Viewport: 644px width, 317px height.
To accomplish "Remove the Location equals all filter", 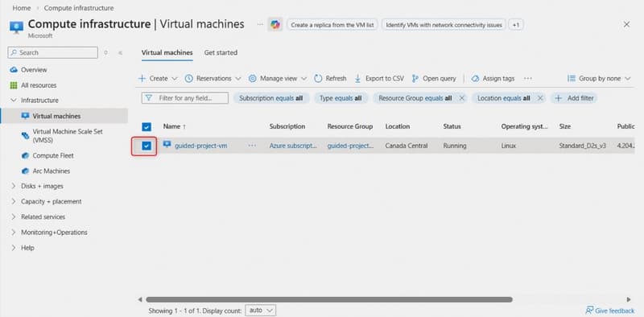I will (x=540, y=98).
